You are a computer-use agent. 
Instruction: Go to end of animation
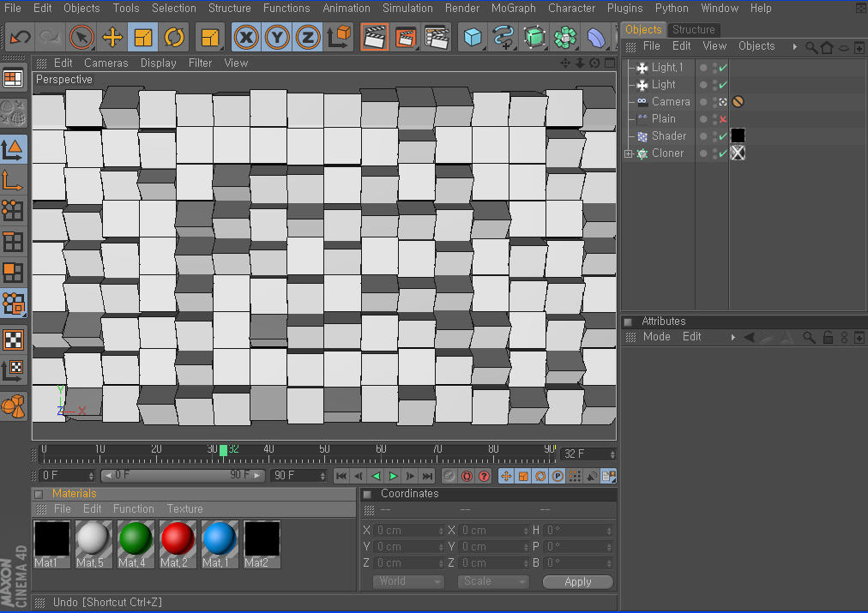(x=427, y=477)
